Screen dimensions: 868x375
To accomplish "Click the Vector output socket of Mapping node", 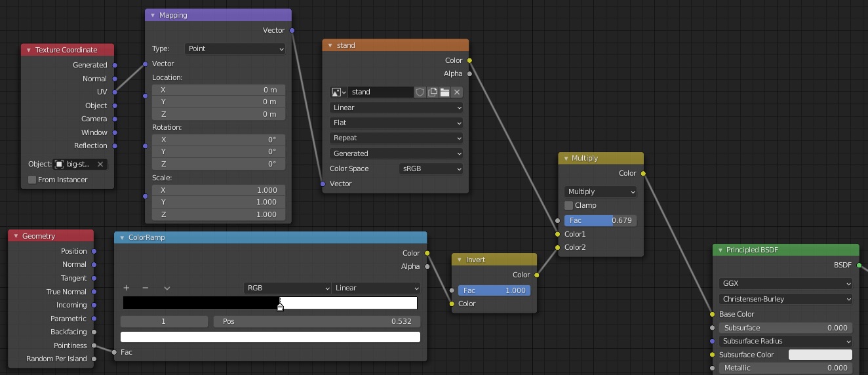I will point(292,30).
